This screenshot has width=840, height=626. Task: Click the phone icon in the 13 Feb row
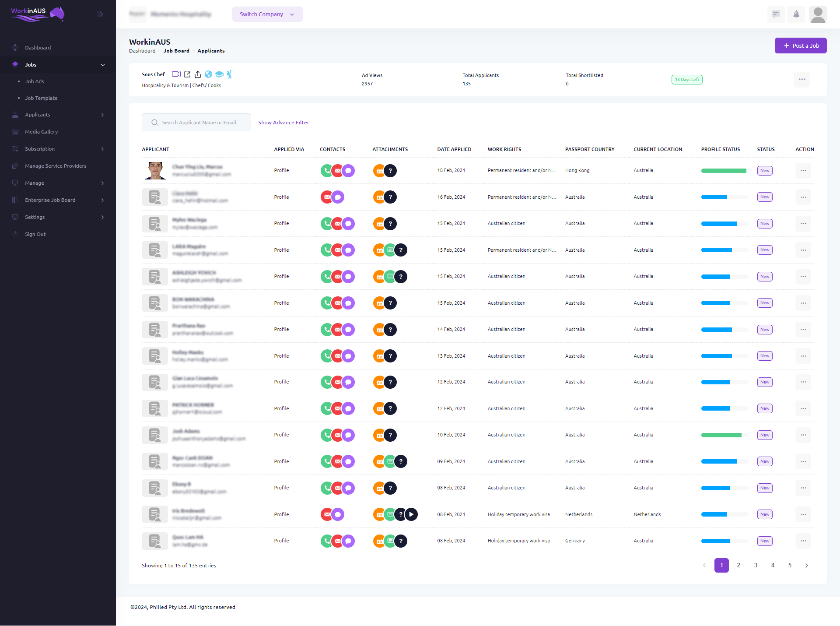pyautogui.click(x=327, y=356)
